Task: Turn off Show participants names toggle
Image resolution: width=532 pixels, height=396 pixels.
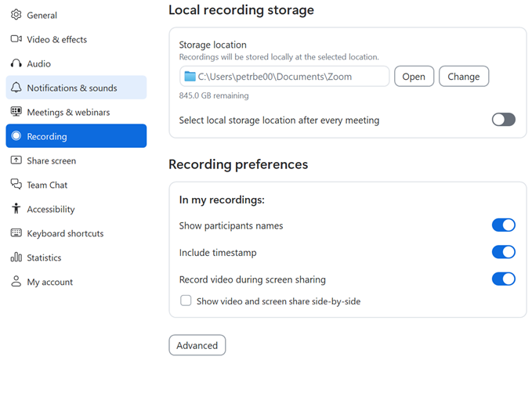Action: (503, 225)
